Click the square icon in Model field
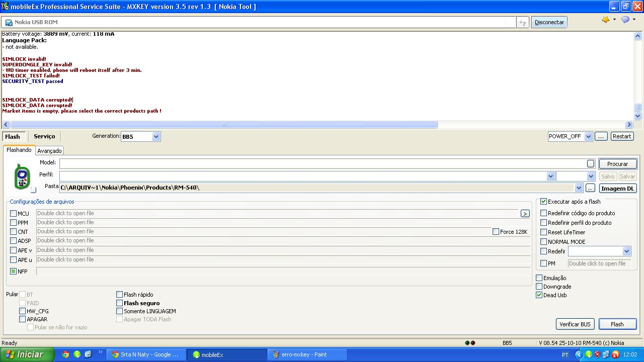This screenshot has height=362, width=644. pos(591,163)
